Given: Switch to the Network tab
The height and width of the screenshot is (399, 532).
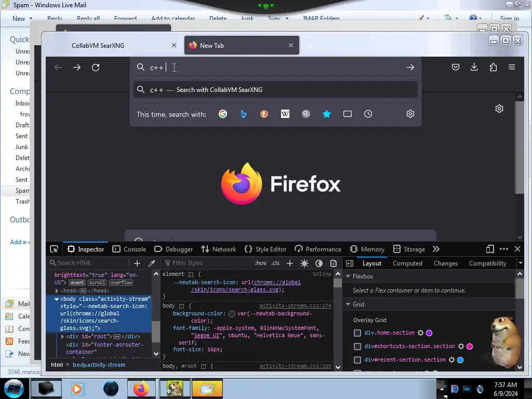Looking at the screenshot, I should [219, 249].
